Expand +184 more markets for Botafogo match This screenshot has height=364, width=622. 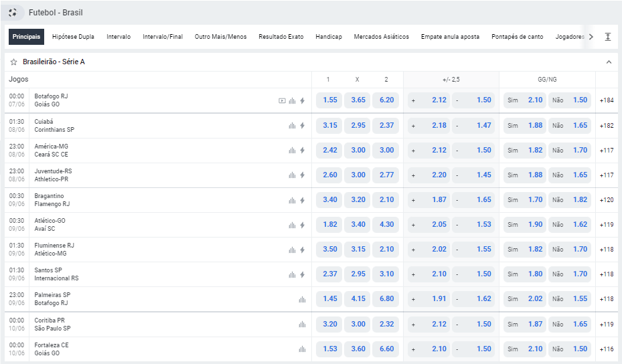pos(607,100)
